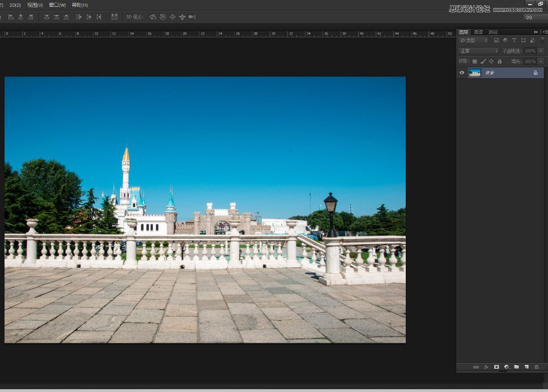
Task: Open the fx layer style menu
Action: click(486, 367)
